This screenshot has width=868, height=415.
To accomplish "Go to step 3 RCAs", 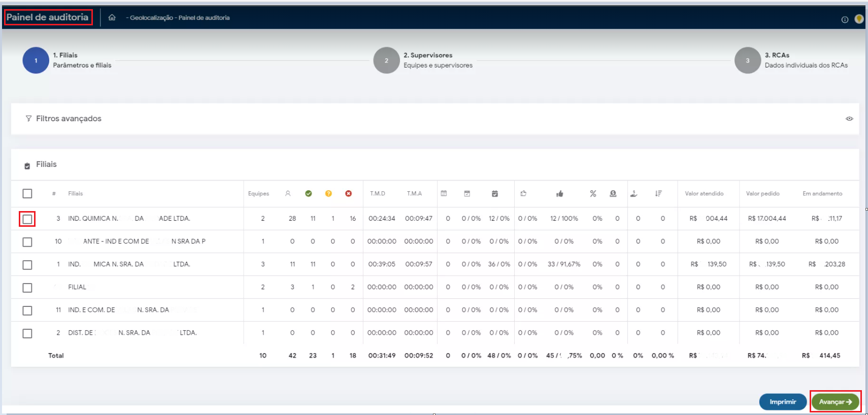I will 747,60.
